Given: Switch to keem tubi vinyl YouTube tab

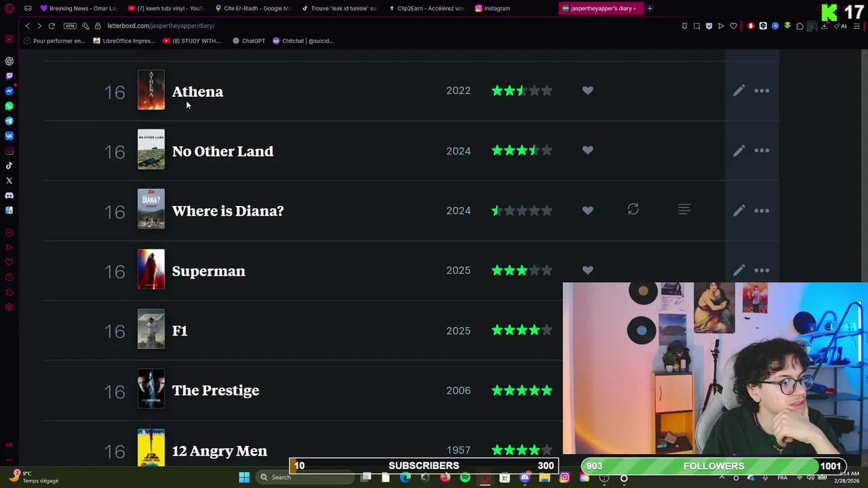Looking at the screenshot, I should 165,8.
